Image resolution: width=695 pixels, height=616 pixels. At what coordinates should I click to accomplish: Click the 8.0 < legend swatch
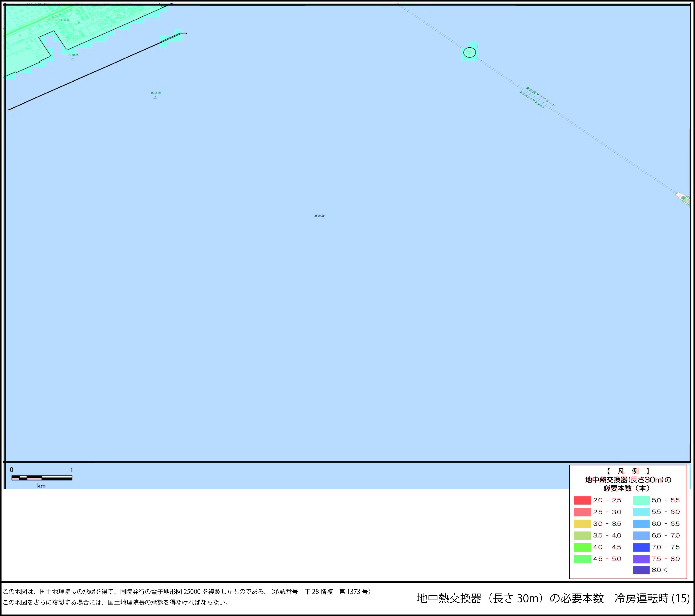coord(641,570)
